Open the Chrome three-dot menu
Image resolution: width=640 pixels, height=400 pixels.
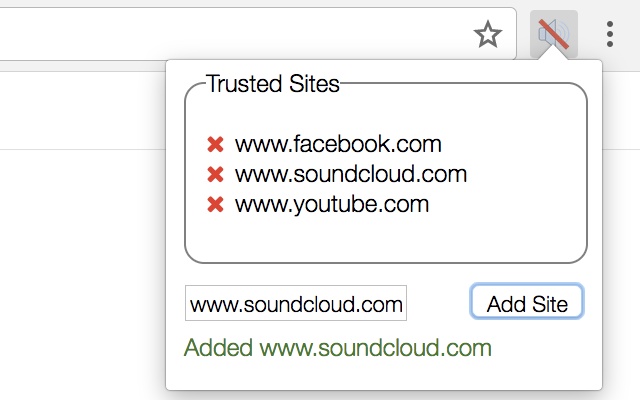click(x=610, y=36)
